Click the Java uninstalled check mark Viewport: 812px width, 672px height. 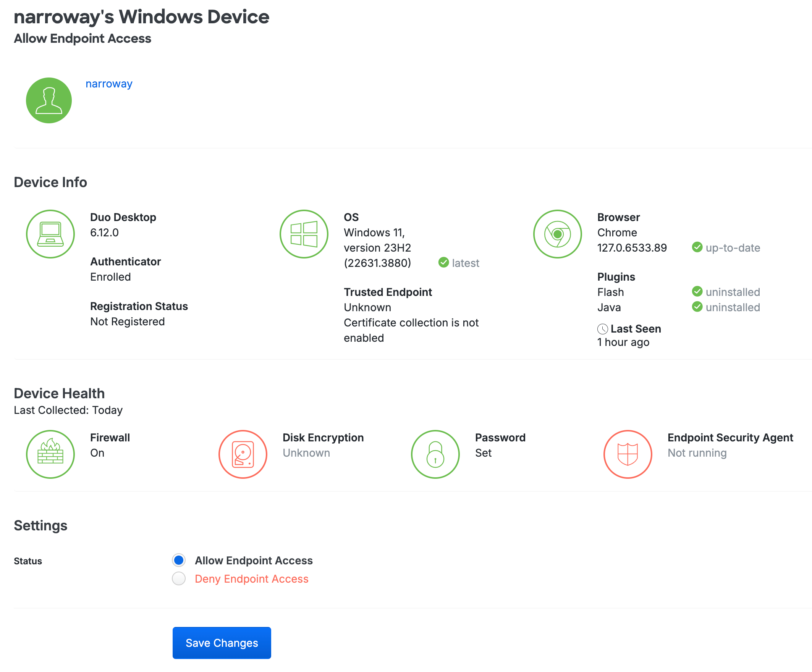coord(697,307)
